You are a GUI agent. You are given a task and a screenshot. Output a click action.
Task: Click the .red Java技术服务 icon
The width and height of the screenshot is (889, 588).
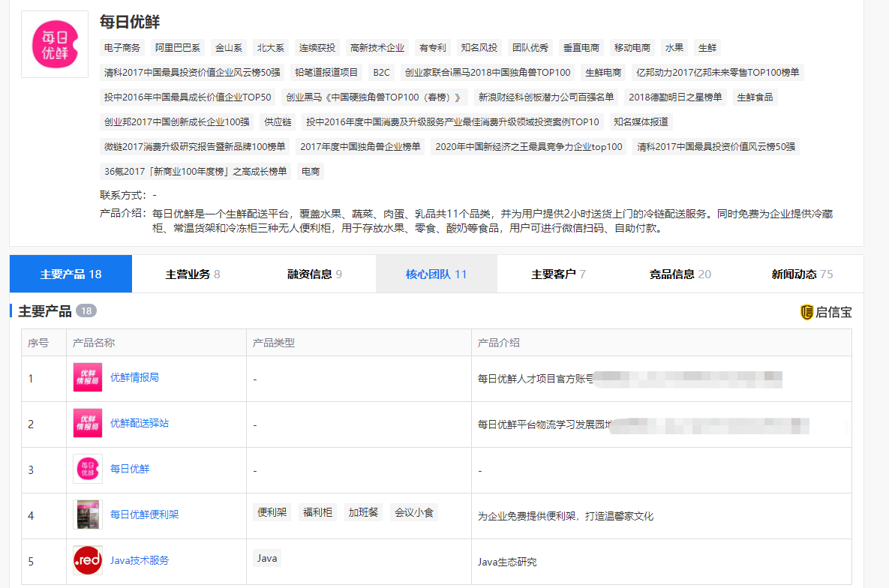click(87, 560)
